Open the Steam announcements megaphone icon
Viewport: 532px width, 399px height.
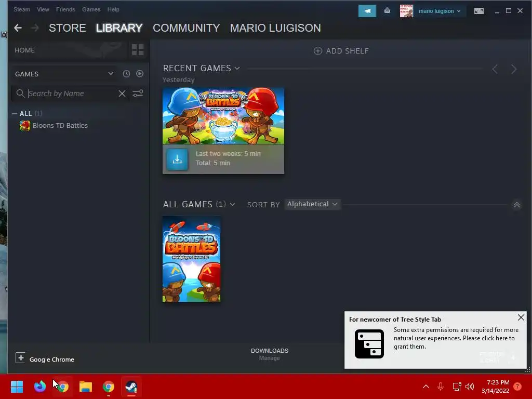367,11
